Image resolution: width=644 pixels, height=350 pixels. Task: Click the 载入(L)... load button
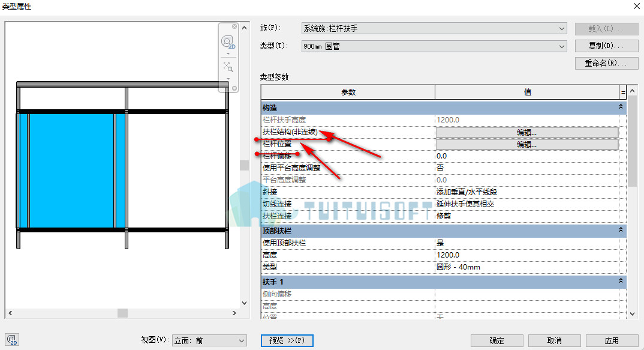click(606, 29)
